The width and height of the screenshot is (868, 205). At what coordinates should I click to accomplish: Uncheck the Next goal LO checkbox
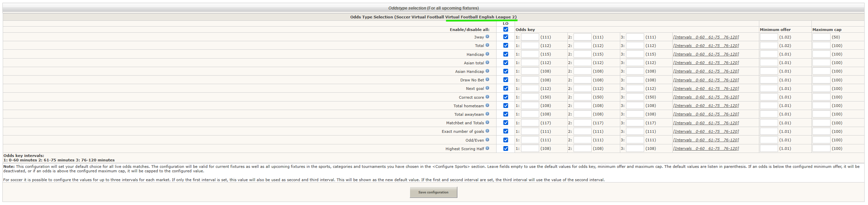(506, 89)
